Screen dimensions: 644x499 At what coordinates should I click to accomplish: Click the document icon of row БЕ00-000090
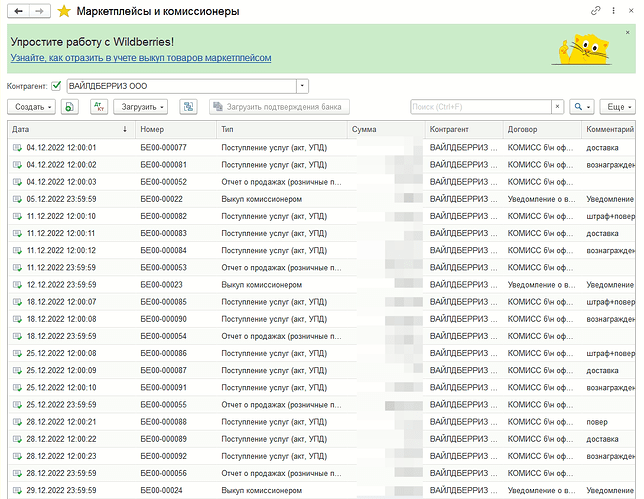click(17, 319)
